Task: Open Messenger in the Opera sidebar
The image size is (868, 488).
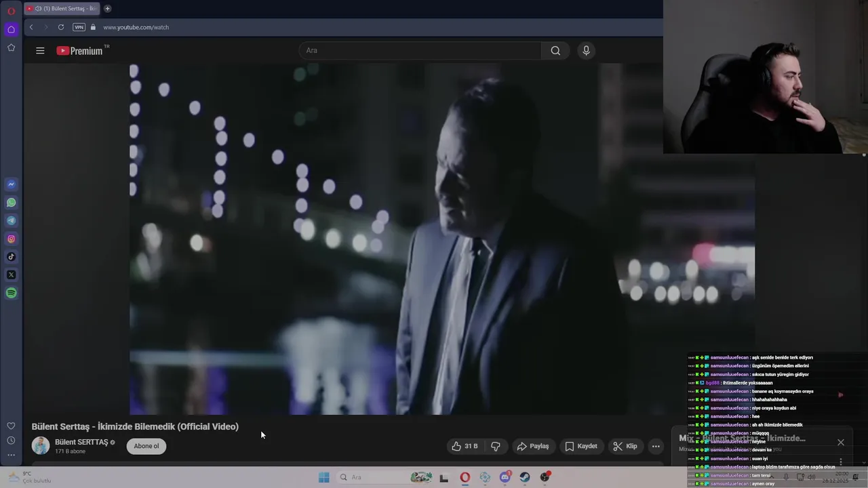Action: (x=11, y=184)
